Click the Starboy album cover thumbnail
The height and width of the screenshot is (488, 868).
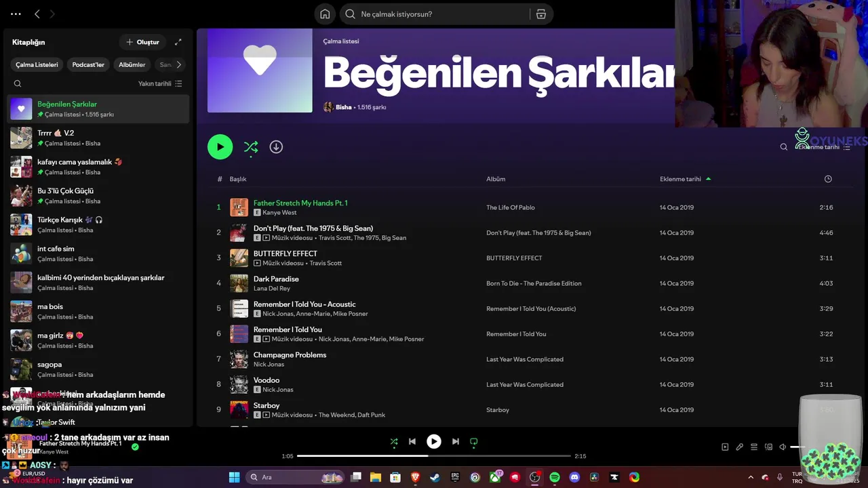(x=239, y=409)
